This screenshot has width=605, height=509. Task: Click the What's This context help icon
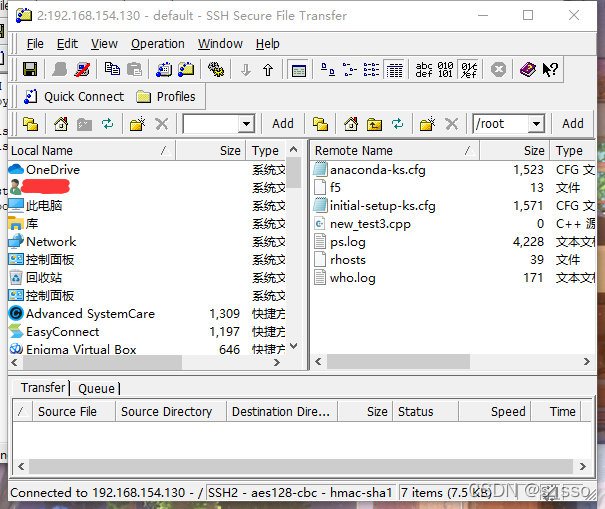click(550, 70)
